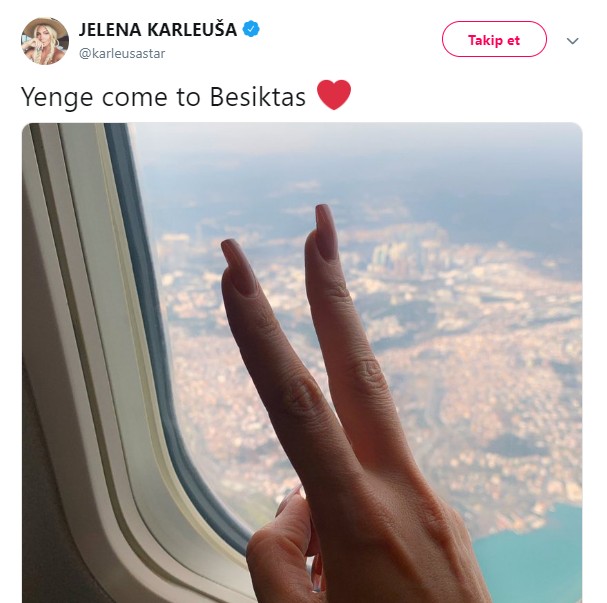Viewport: 607px width, 603px height.
Task: Open the attached airplane window photo
Action: pyautogui.click(x=302, y=363)
